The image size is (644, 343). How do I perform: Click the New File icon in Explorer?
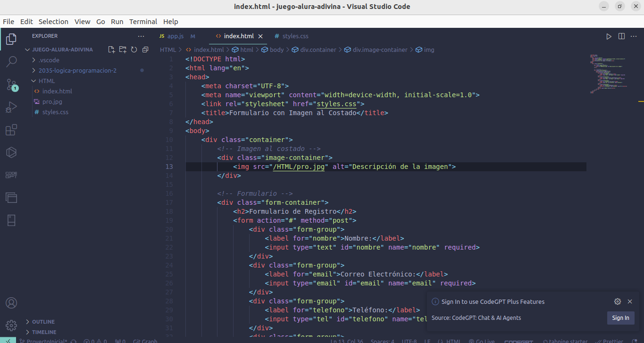pyautogui.click(x=111, y=50)
